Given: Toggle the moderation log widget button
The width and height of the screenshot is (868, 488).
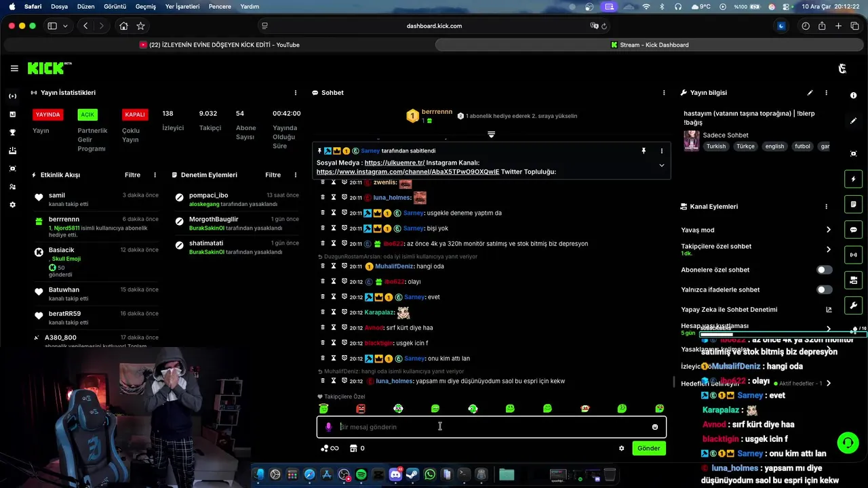Looking at the screenshot, I should (854, 204).
